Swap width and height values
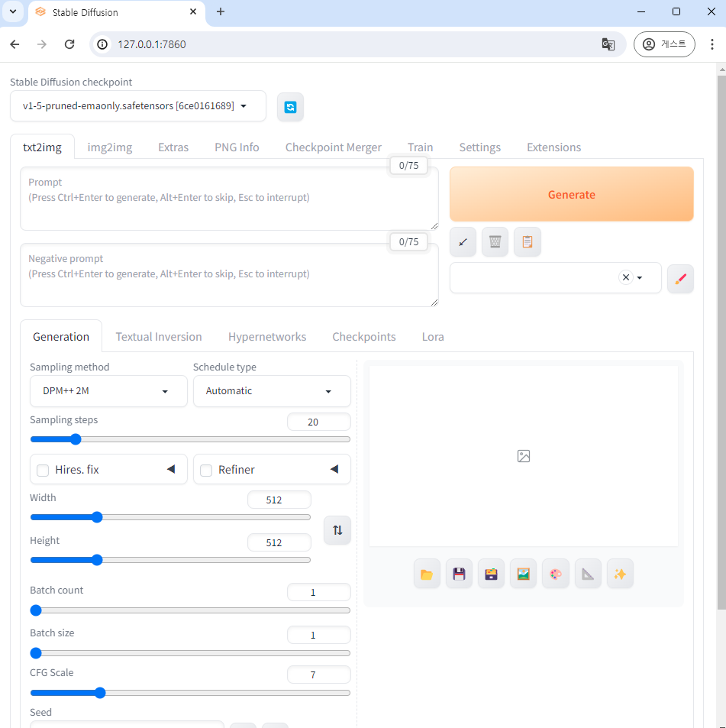Screen dimensions: 726x728 (337, 529)
